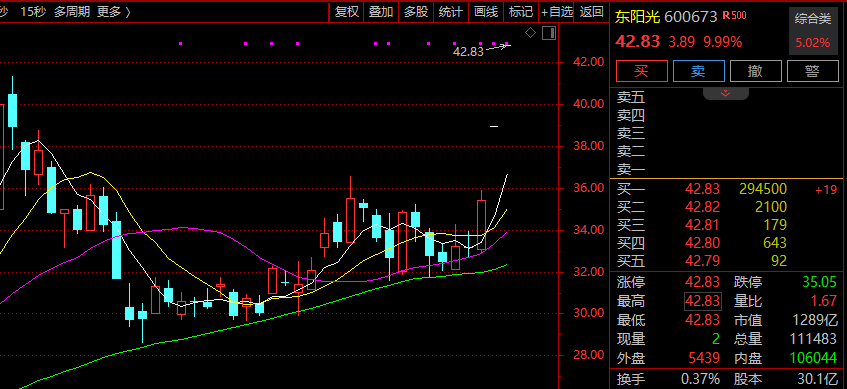Click the stock name 东阳光
Viewport: 847px width, 389px height.
(638, 17)
